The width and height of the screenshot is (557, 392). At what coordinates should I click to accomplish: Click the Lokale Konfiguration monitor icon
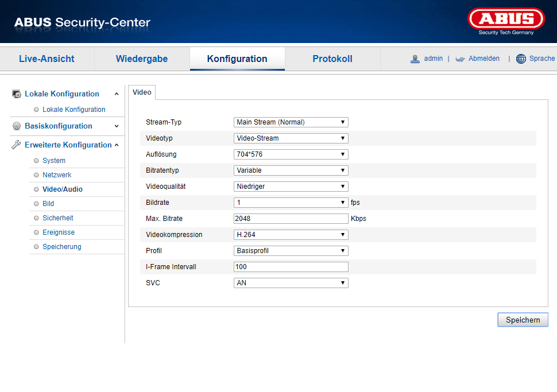tap(16, 94)
